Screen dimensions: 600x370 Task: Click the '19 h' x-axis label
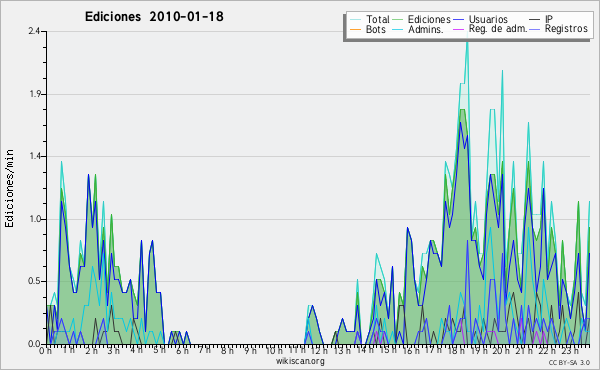(478, 351)
